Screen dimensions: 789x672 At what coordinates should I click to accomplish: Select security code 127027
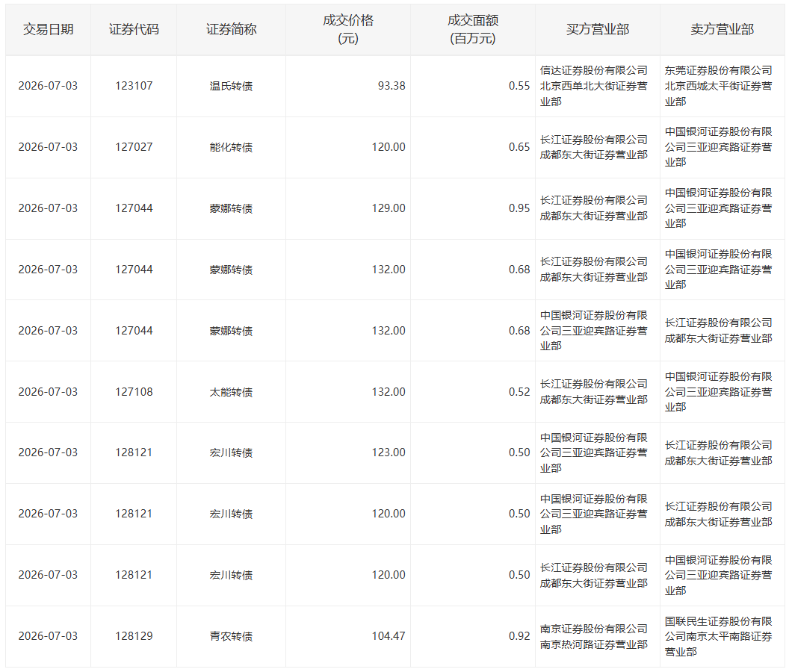point(134,147)
